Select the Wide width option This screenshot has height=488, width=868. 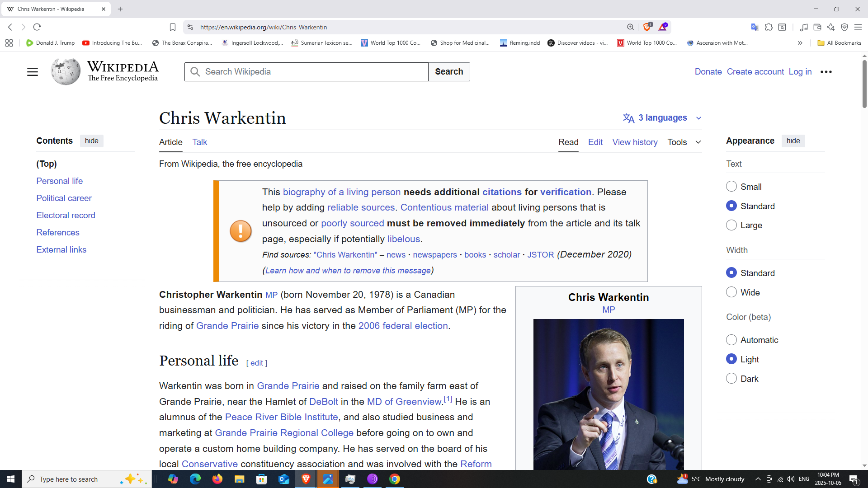[731, 292]
